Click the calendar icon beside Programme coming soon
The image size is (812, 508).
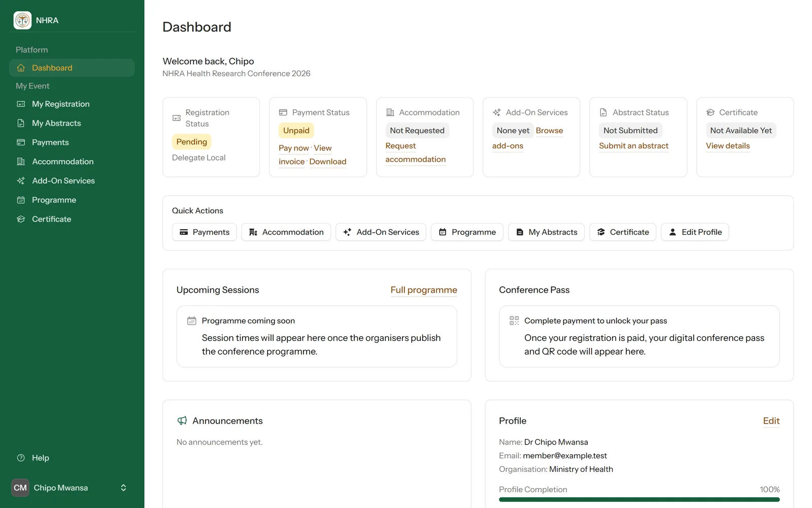click(192, 321)
